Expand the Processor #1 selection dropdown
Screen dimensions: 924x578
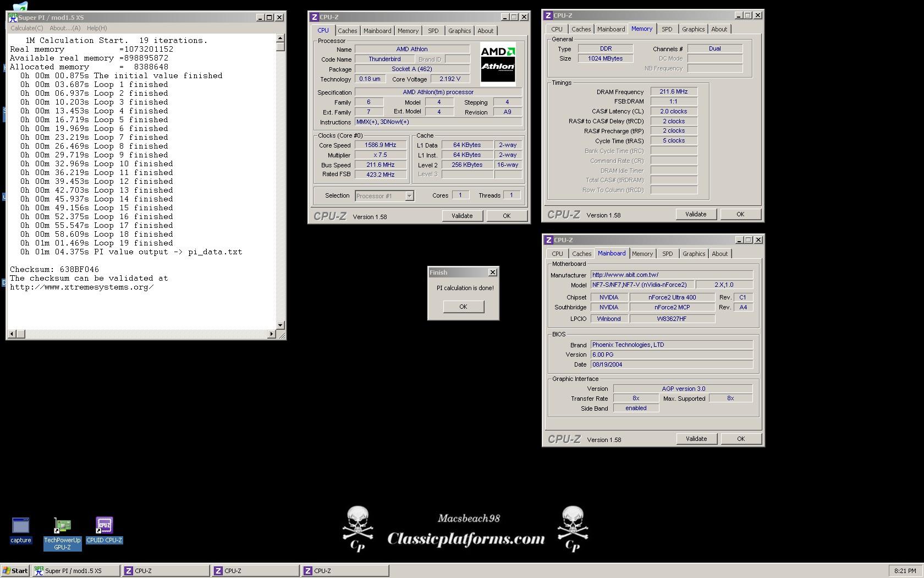[409, 196]
